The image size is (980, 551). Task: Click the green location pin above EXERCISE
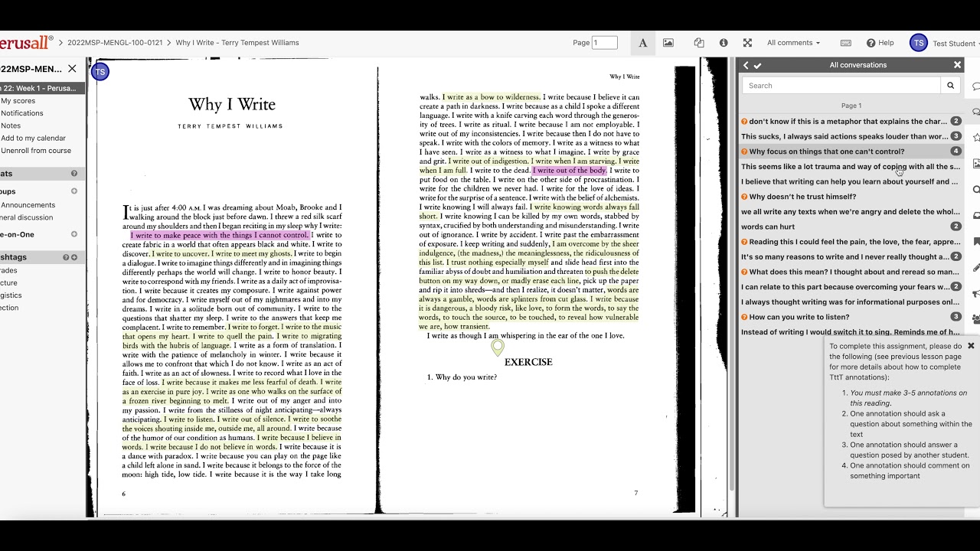click(498, 348)
